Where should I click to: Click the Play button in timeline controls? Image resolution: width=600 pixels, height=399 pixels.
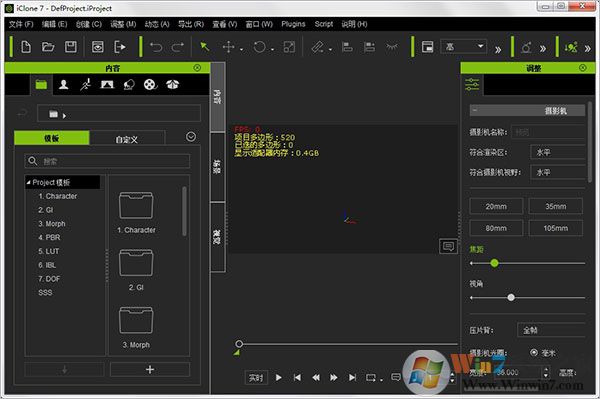(x=279, y=378)
